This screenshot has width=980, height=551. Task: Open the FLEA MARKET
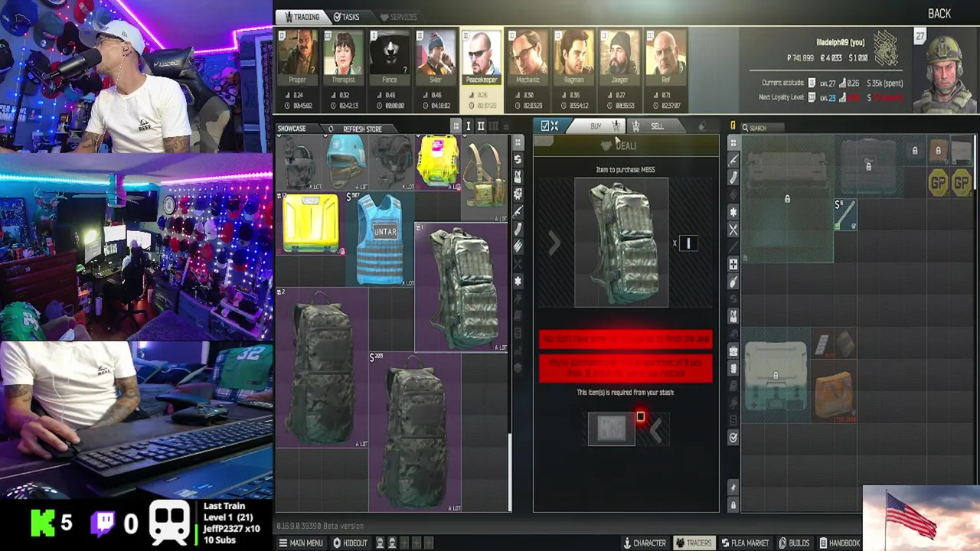coord(745,543)
